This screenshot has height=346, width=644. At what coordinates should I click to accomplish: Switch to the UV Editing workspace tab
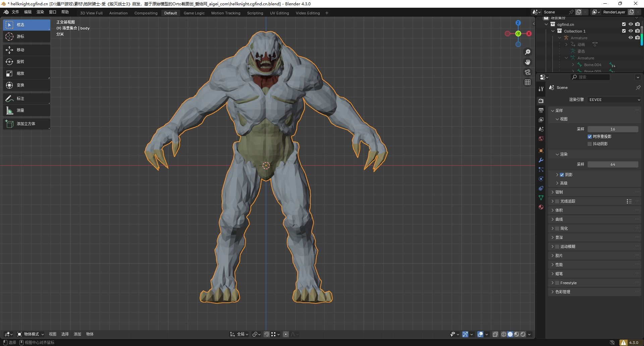pyautogui.click(x=279, y=13)
